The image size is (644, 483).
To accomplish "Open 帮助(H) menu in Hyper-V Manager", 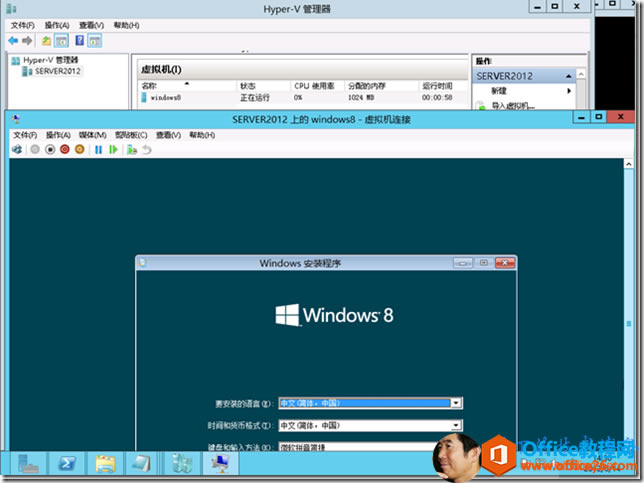I will [x=126, y=25].
